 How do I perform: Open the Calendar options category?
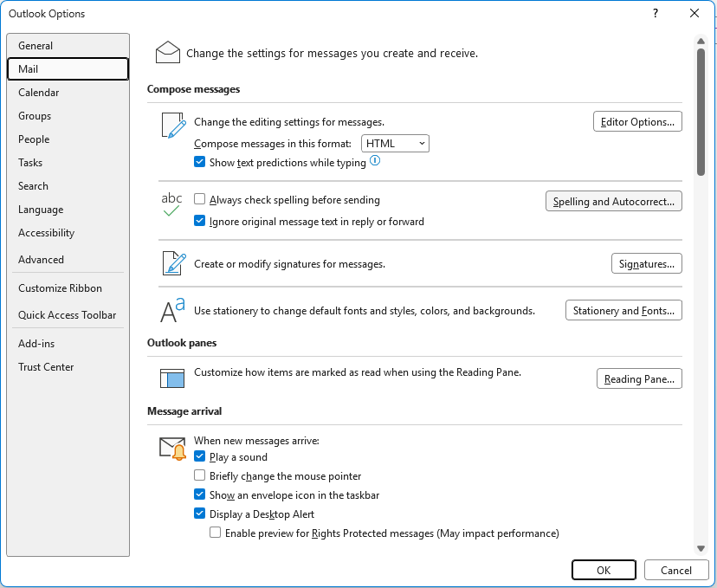(x=68, y=93)
